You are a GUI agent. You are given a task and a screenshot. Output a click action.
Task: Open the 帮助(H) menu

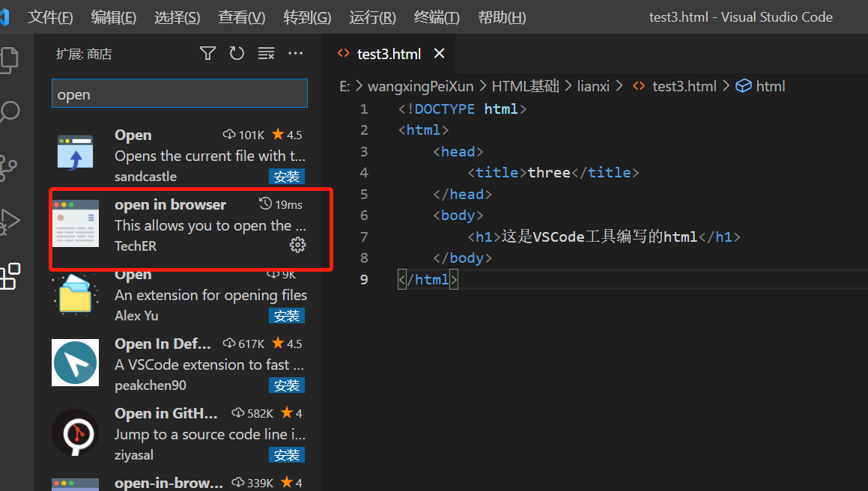pos(502,18)
